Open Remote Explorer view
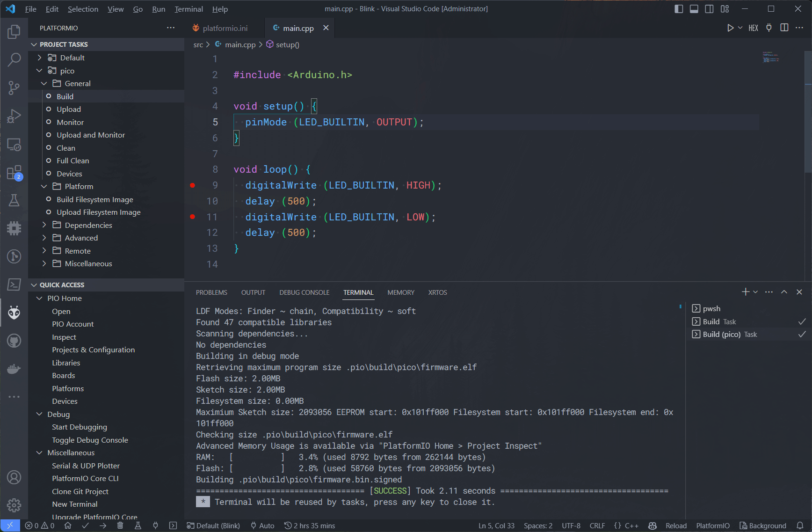Viewport: 812px width, 532px height. coord(14,145)
